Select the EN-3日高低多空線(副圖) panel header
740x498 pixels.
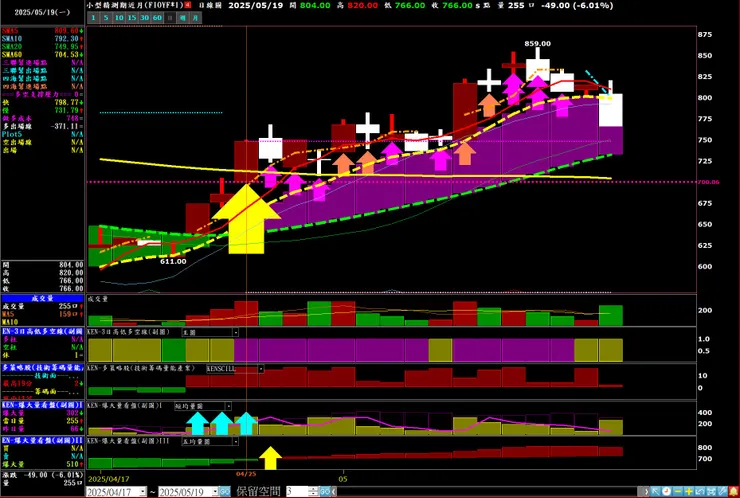coord(42,331)
